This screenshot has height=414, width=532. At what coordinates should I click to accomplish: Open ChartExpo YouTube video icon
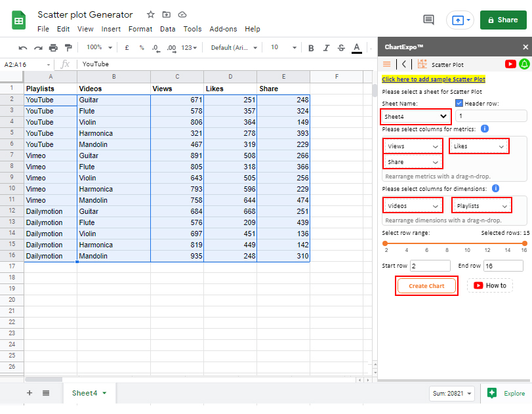510,64
